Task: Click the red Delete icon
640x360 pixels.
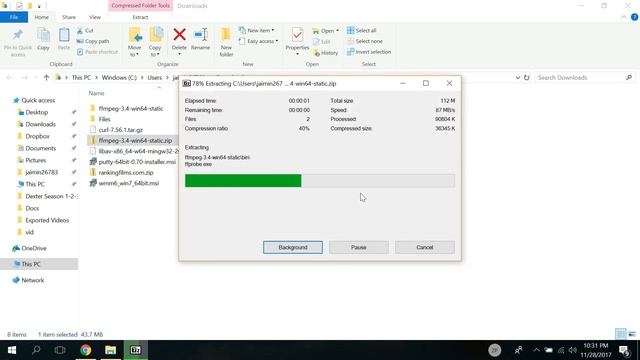Action: click(179, 35)
